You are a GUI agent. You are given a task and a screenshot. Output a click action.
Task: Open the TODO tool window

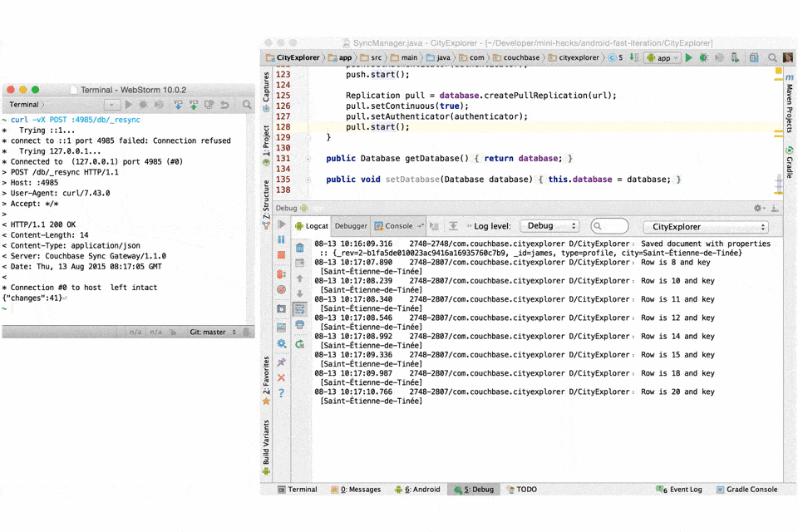pyautogui.click(x=521, y=490)
